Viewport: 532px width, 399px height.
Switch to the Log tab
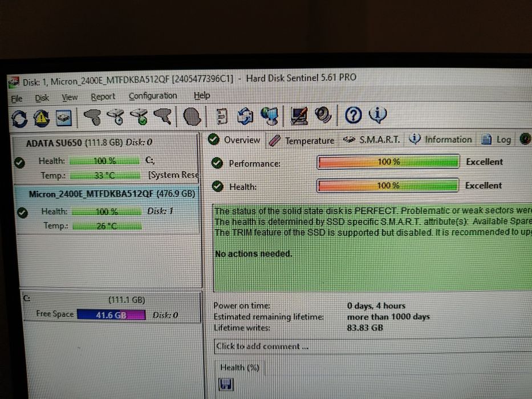(497, 140)
